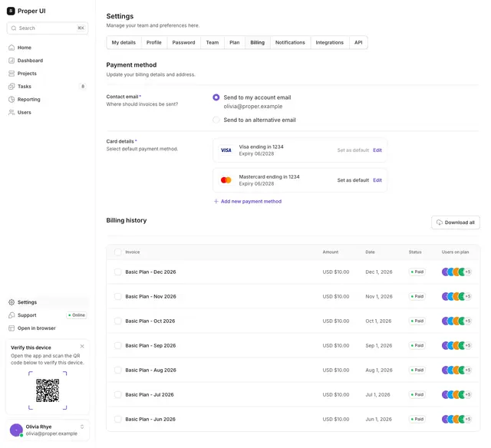Screen dimensions: 491x448
Task: Click the Online status badge
Action: pos(77,315)
